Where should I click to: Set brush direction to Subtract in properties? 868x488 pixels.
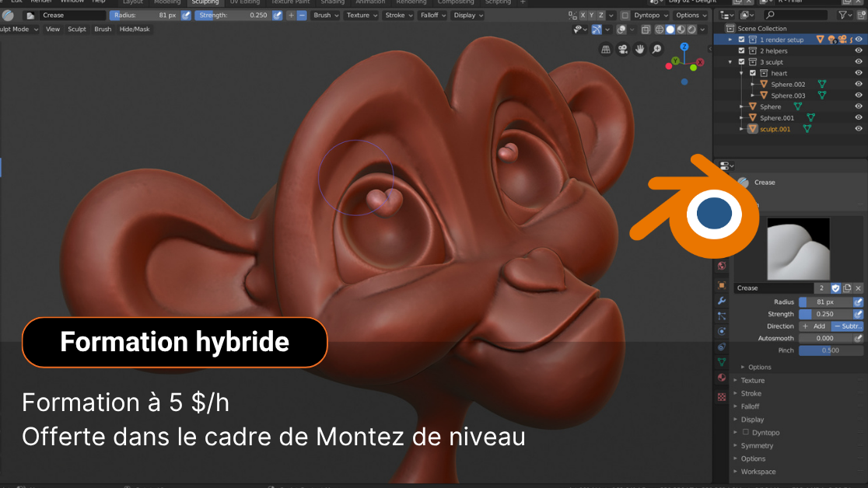coord(847,326)
